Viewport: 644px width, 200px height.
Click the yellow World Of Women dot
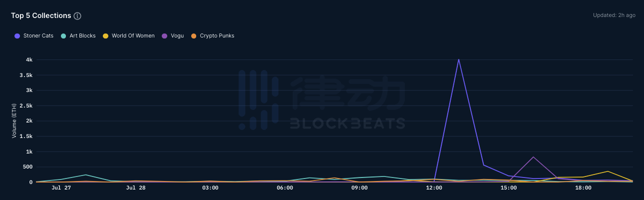coord(105,36)
